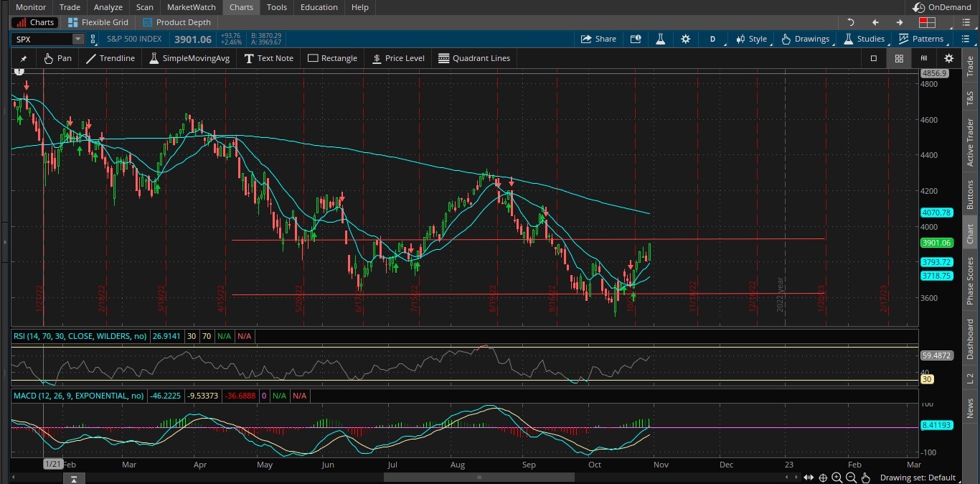Open chart settings gear in blue header

pos(685,39)
